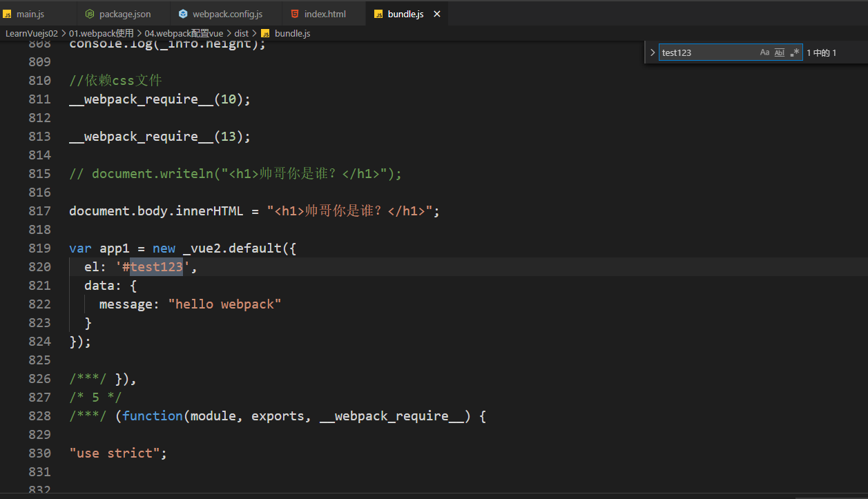Click the document.body.innerHTML assignment
The image size is (868, 499).
tap(254, 211)
